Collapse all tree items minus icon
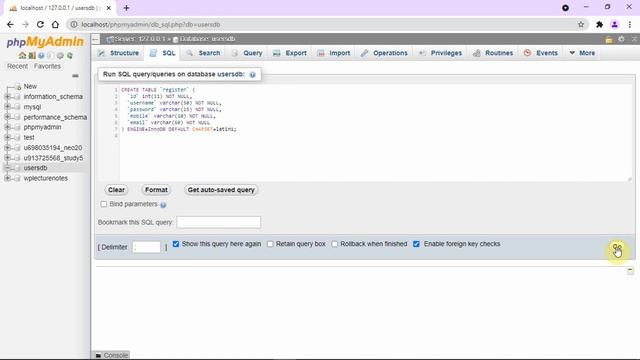Screen dimensions: 640x360 75,76
